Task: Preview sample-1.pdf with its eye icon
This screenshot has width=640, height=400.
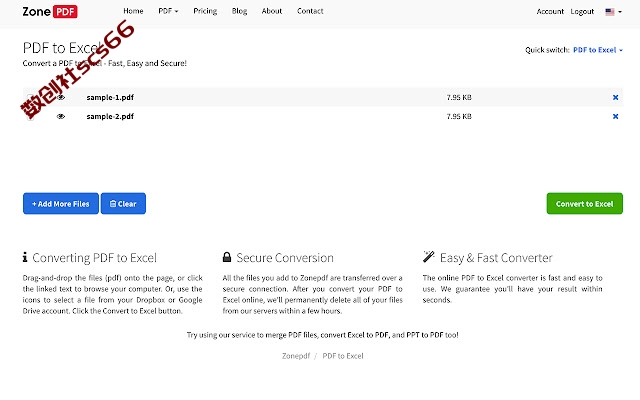Action: (61, 97)
